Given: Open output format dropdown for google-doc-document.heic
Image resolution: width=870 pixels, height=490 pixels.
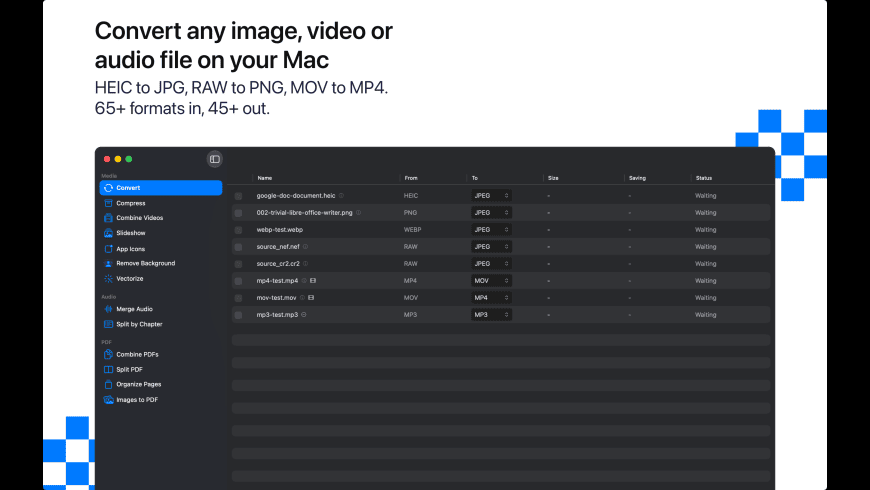Looking at the screenshot, I should click(491, 195).
